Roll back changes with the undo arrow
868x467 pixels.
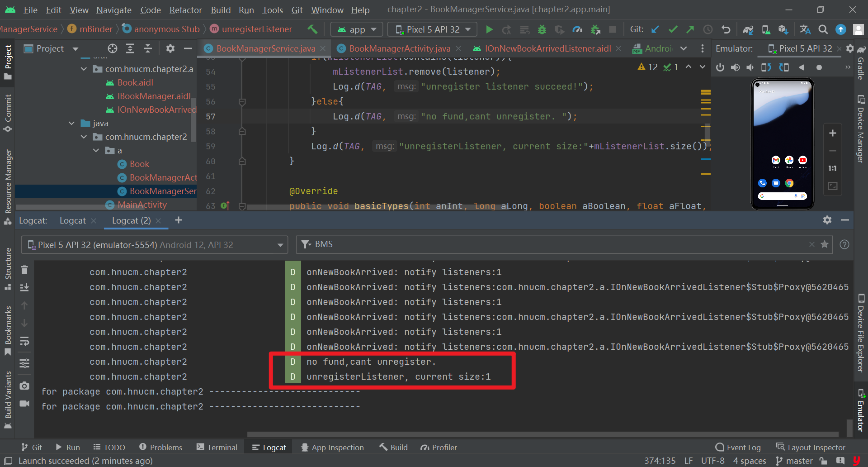point(726,29)
